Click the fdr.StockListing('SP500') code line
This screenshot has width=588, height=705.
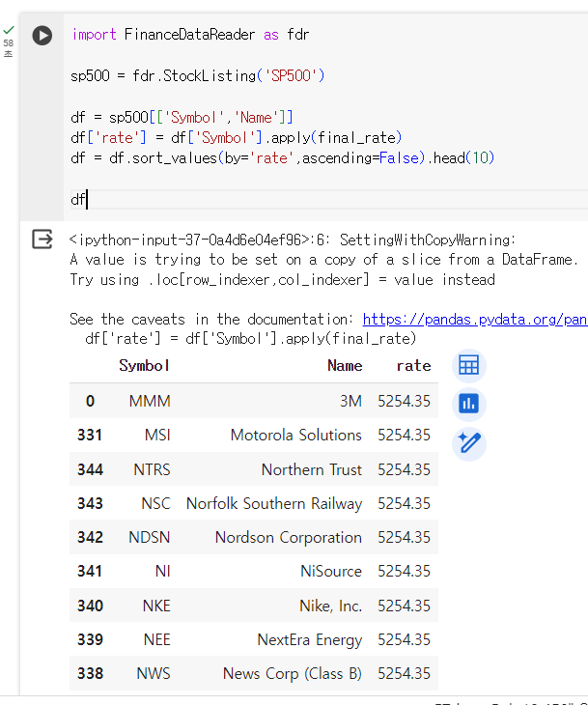(197, 75)
